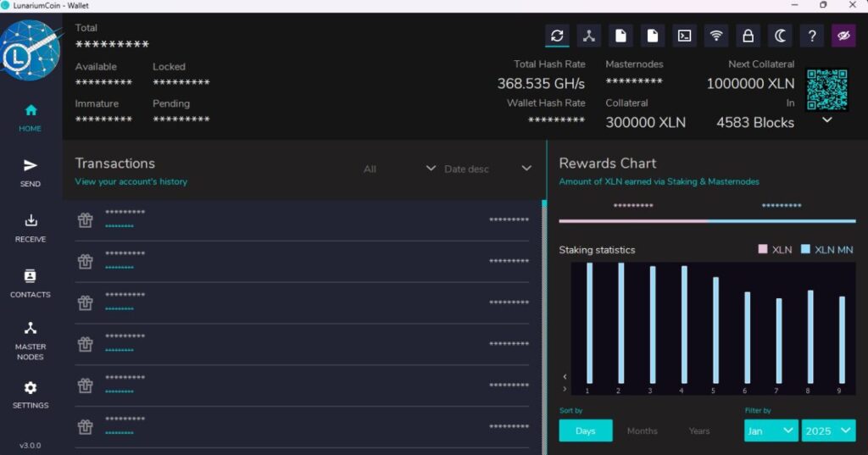Click the fourth transaction's gift icon
This screenshot has height=455, width=868.
point(86,344)
